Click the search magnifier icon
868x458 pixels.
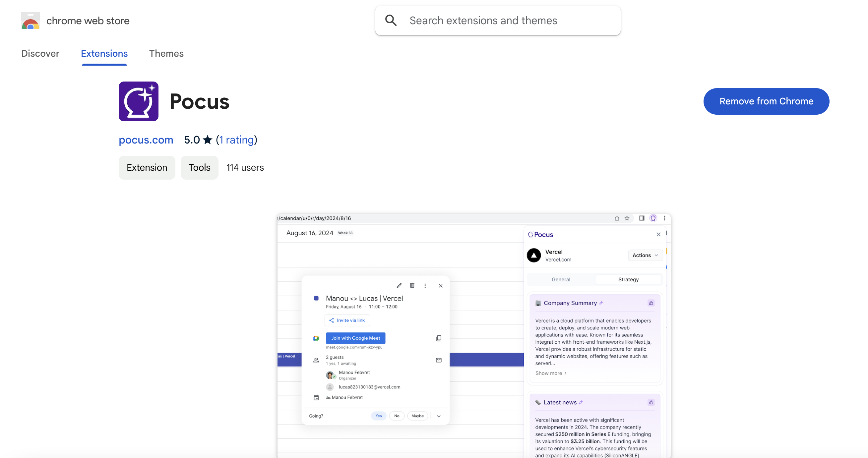point(391,21)
